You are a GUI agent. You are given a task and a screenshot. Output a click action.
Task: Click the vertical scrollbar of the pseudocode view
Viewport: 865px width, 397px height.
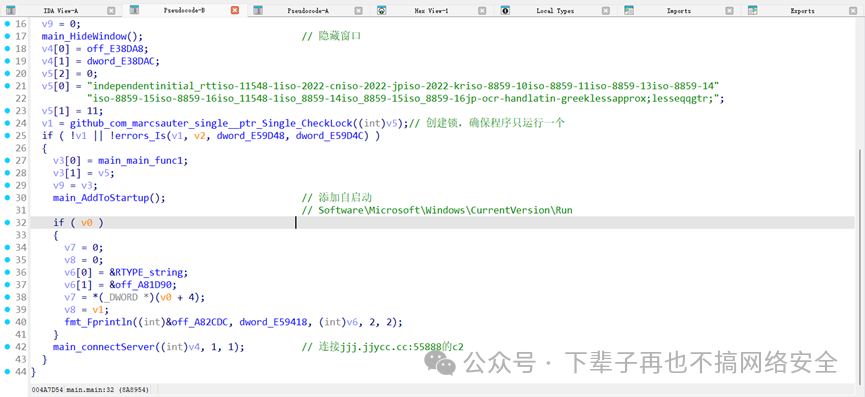[859, 266]
